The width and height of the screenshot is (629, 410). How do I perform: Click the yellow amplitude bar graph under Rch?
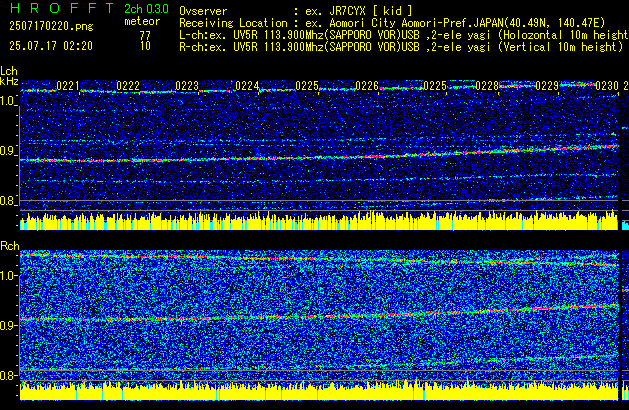pyautogui.click(x=319, y=390)
